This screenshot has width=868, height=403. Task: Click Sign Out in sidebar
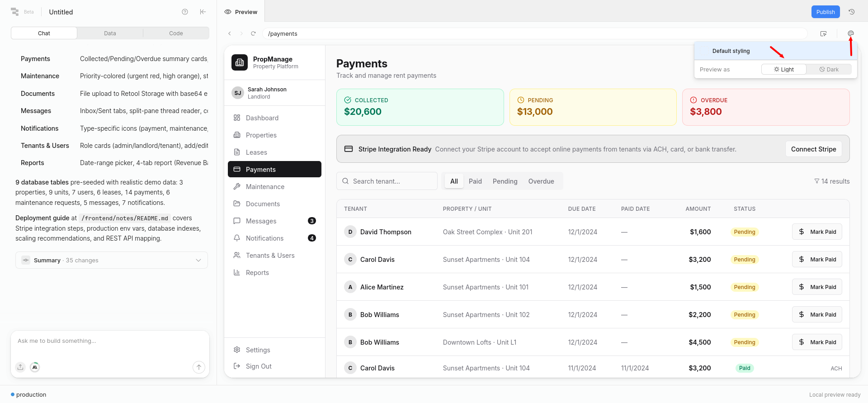click(x=274, y=366)
